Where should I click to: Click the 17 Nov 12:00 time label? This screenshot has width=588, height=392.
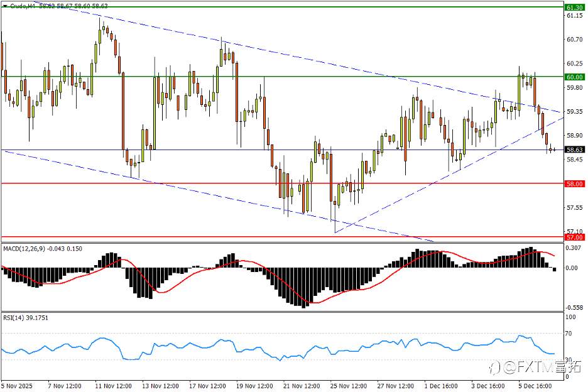pyautogui.click(x=207, y=386)
